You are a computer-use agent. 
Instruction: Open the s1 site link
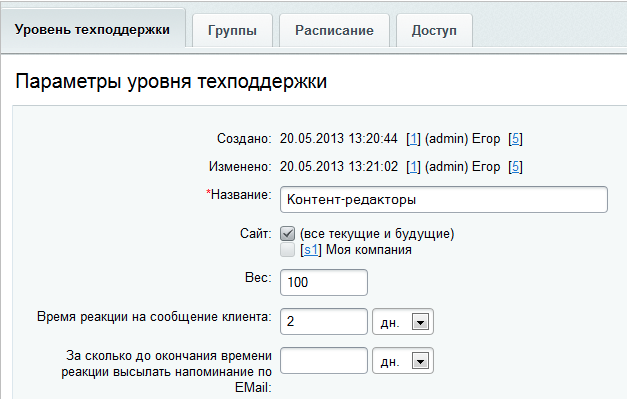(311, 250)
